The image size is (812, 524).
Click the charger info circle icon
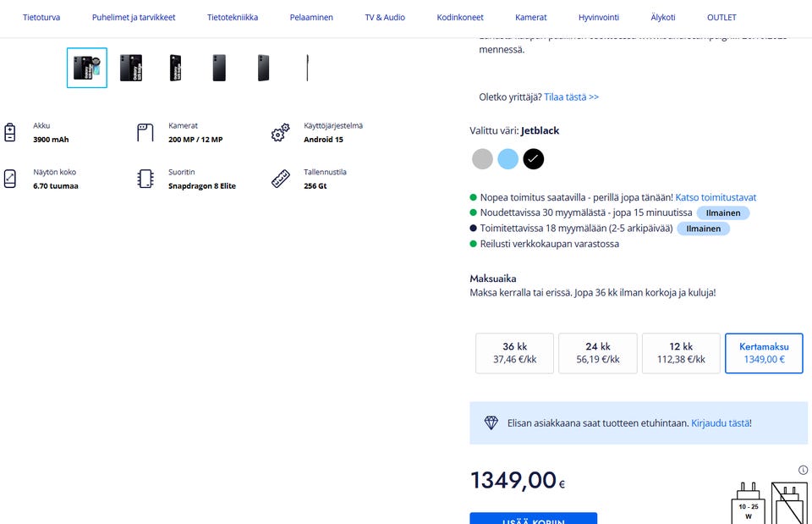[x=804, y=470]
